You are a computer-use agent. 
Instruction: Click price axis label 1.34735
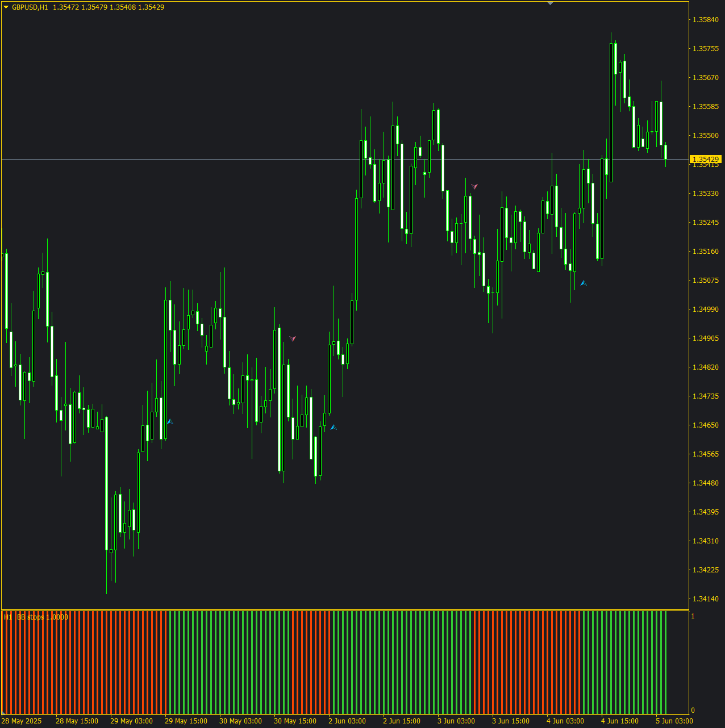pos(705,396)
